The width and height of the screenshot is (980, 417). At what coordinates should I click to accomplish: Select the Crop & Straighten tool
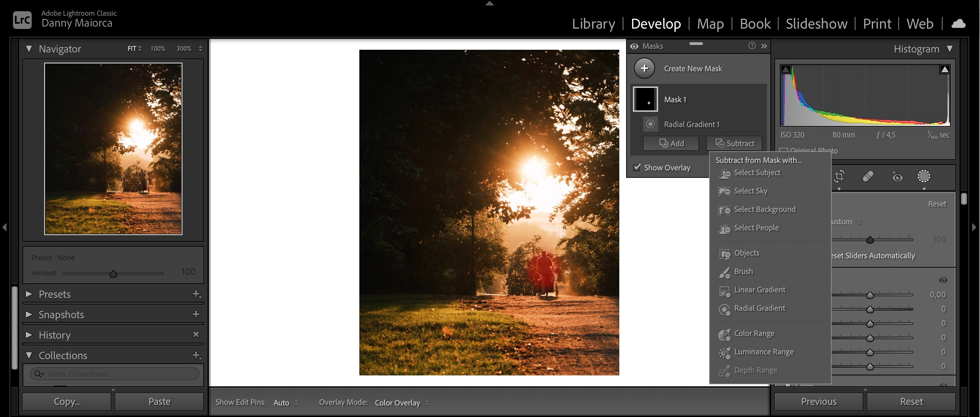[x=839, y=177]
